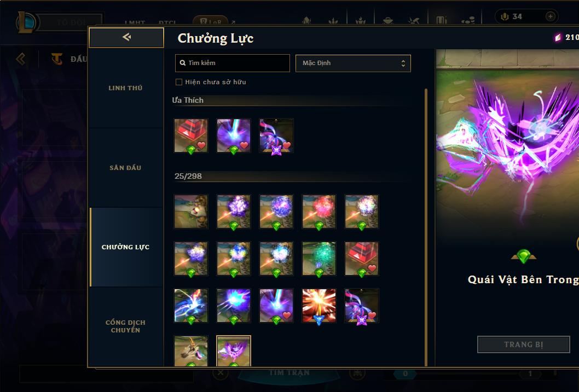Switch to the Sân Đấu tab
The width and height of the screenshot is (579, 392).
click(x=125, y=168)
